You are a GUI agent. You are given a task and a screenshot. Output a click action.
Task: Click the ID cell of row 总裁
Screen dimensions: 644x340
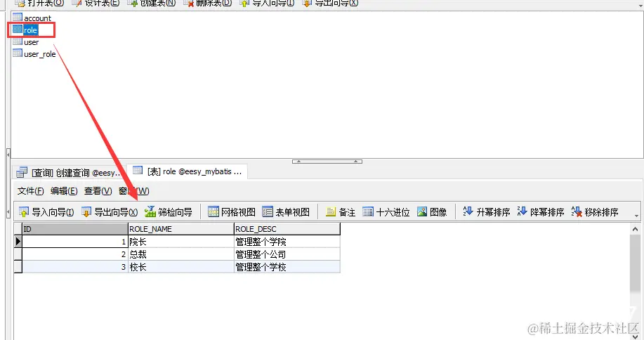(74, 254)
